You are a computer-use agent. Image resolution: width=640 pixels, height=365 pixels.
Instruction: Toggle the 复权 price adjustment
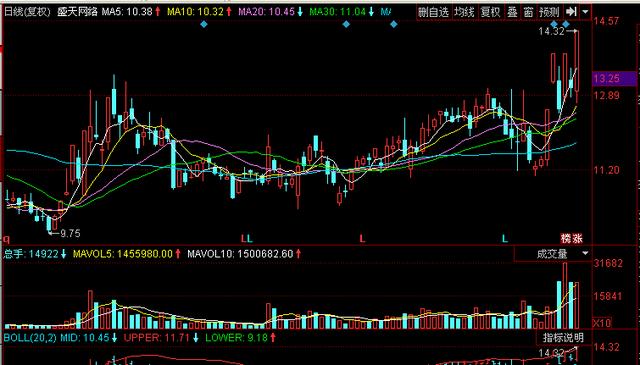pyautogui.click(x=490, y=12)
